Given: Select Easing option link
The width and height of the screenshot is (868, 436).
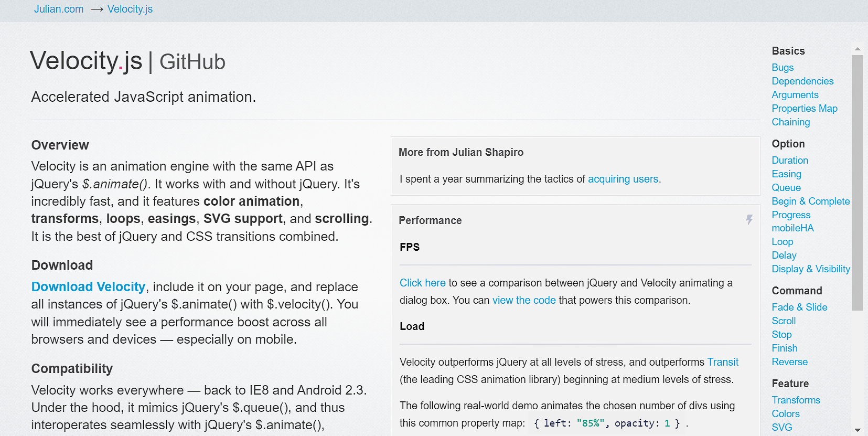Looking at the screenshot, I should point(786,174).
